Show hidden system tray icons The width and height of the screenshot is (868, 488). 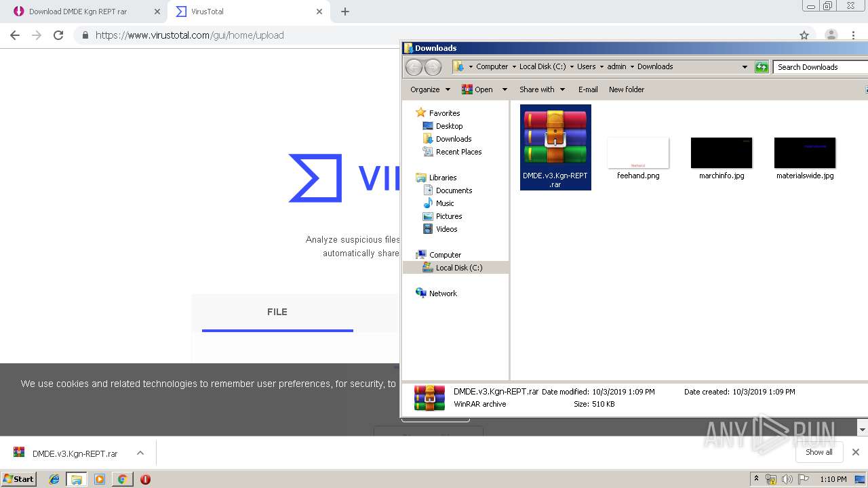(756, 479)
